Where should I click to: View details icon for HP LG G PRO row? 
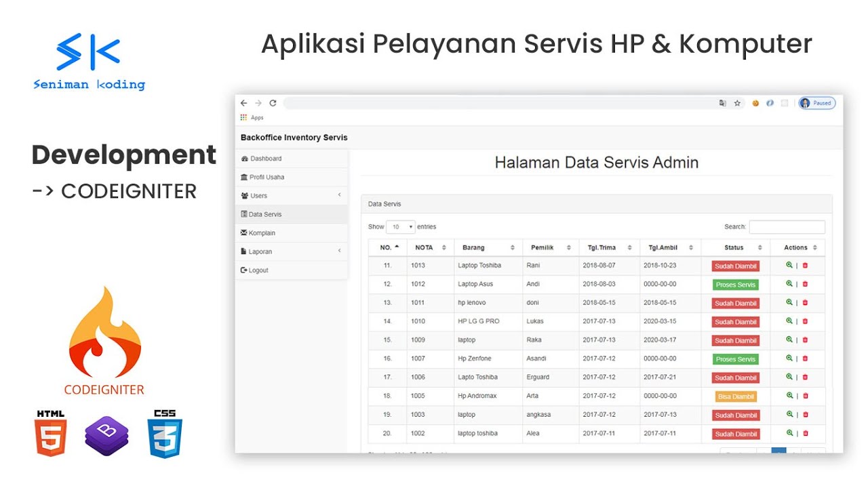[789, 321]
